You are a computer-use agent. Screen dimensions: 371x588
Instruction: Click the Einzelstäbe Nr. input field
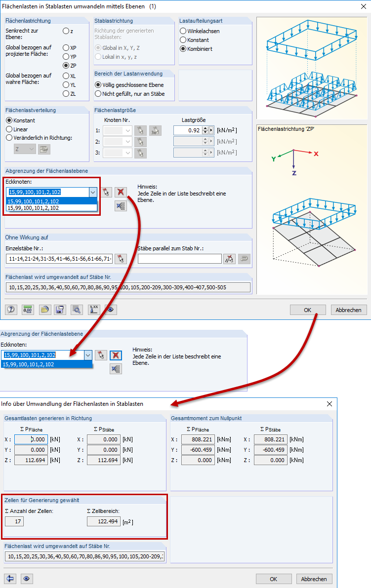pyautogui.click(x=59, y=259)
